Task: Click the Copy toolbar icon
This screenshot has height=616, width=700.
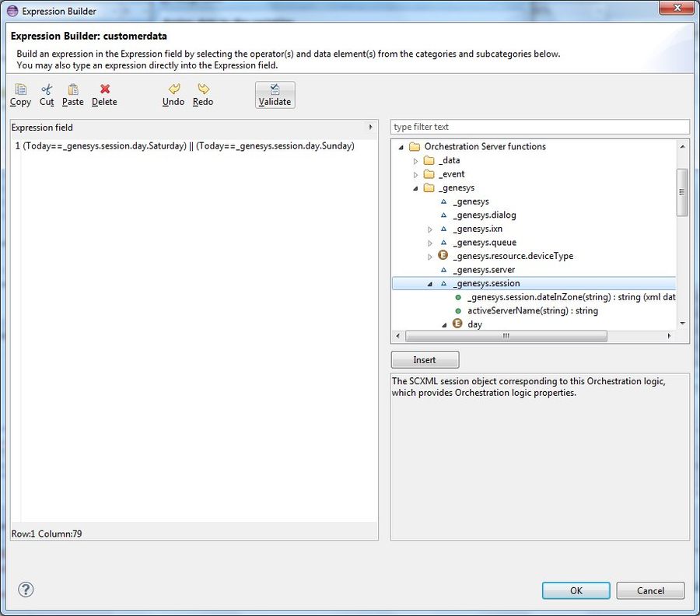Action: (20, 89)
